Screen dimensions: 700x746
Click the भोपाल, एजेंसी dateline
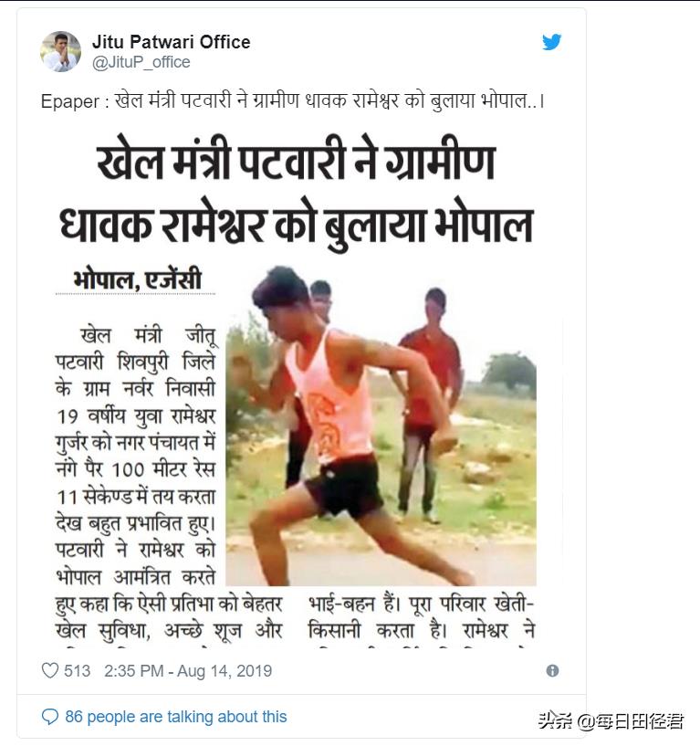click(137, 279)
